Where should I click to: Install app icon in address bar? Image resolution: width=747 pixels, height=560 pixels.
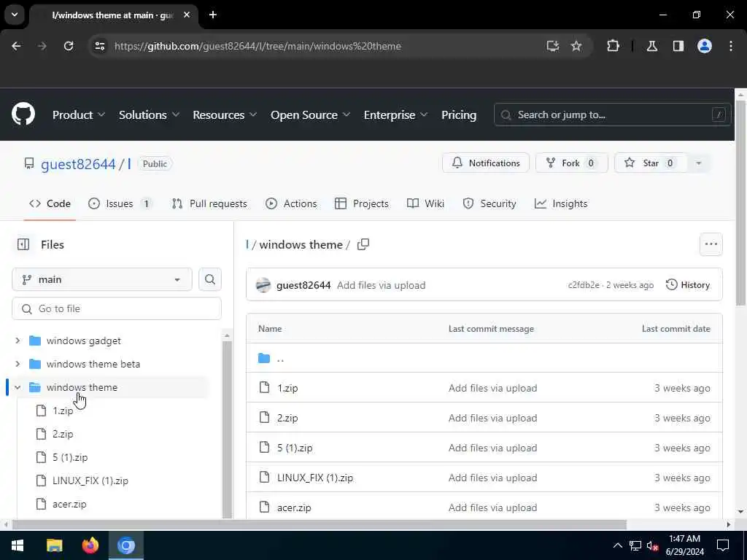point(553,46)
